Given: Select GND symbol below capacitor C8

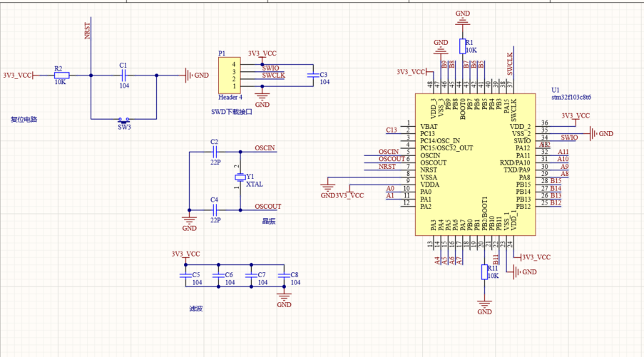Looking at the screenshot, I should [284, 299].
